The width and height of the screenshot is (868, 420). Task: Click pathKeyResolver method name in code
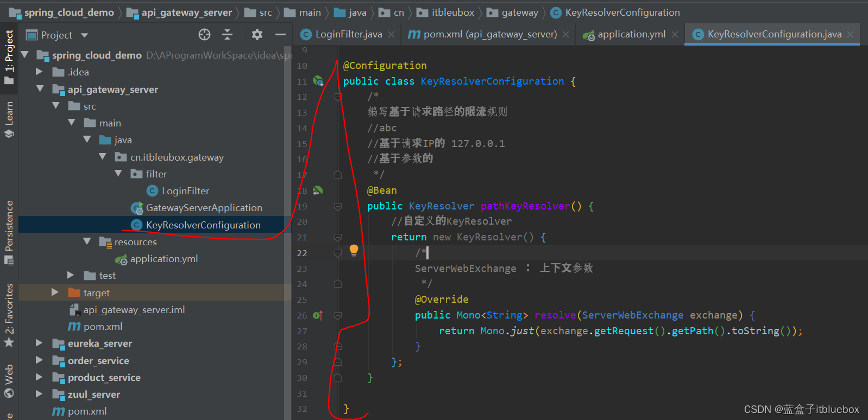[525, 206]
